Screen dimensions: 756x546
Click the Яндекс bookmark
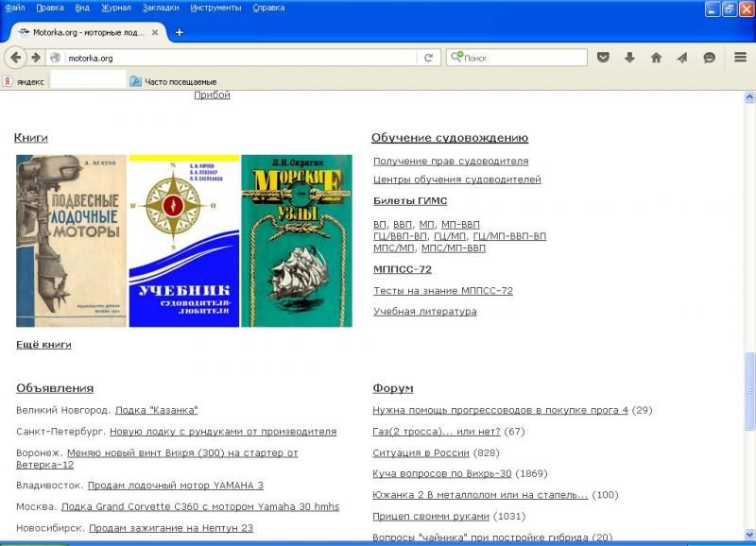[x=24, y=81]
